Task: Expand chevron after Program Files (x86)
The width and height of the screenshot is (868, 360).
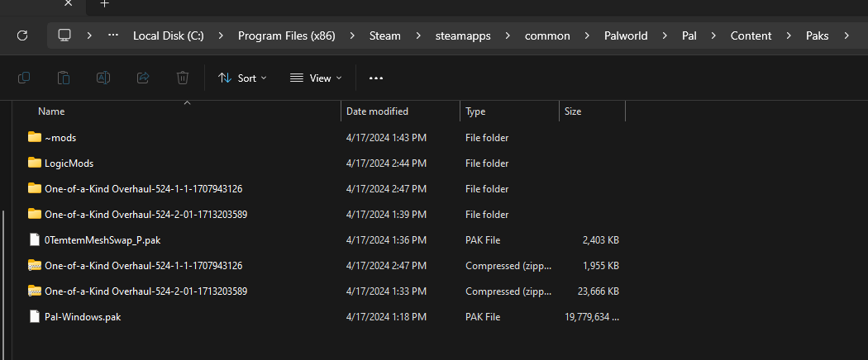Action: (x=352, y=36)
